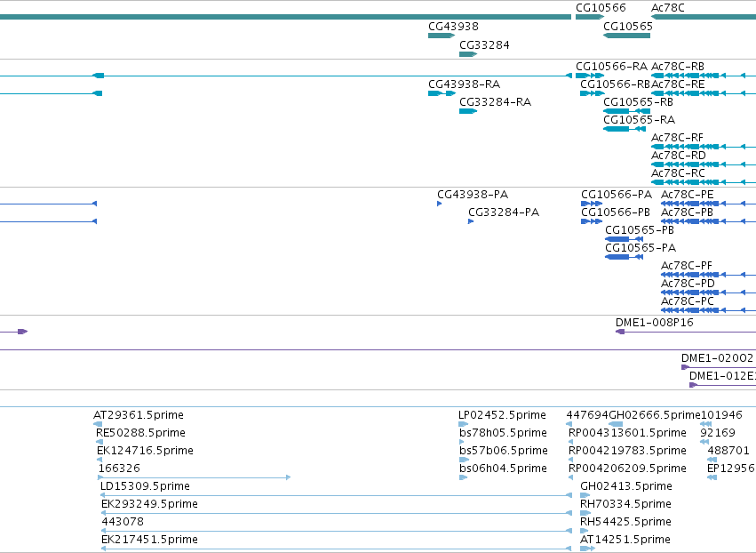The width and height of the screenshot is (756, 553).
Task: Select protein Ac78C-PF
Action: (687, 267)
